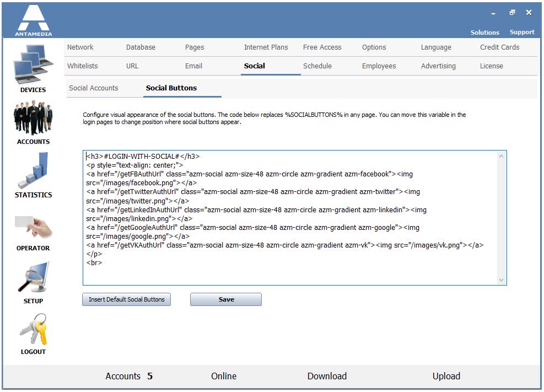Switch to the Options tab
This screenshot has height=392, width=544.
click(374, 47)
